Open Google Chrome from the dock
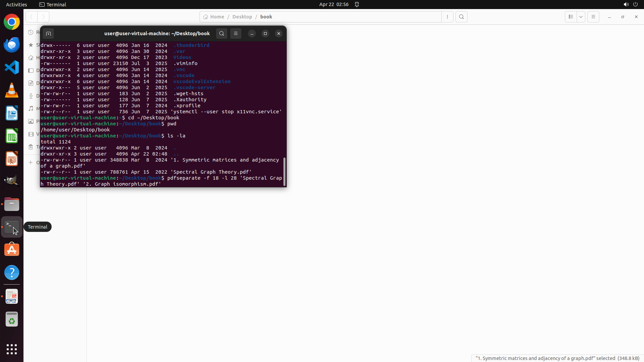 [x=12, y=22]
